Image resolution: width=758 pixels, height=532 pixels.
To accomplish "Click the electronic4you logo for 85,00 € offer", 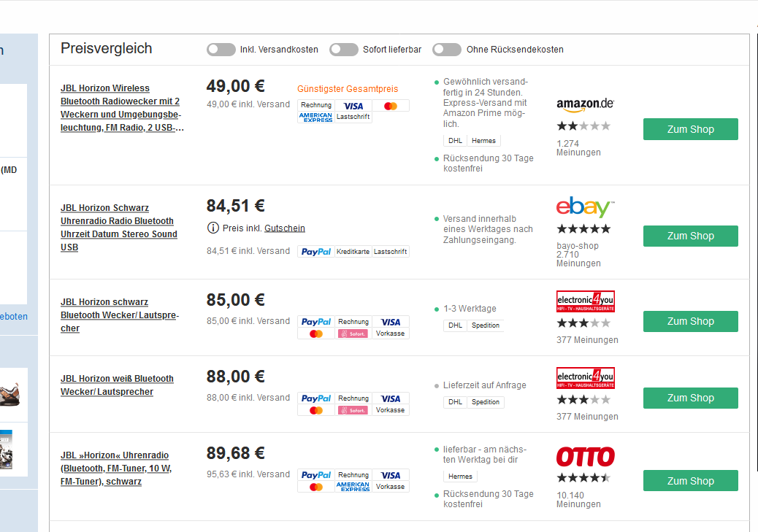I will 585,301.
